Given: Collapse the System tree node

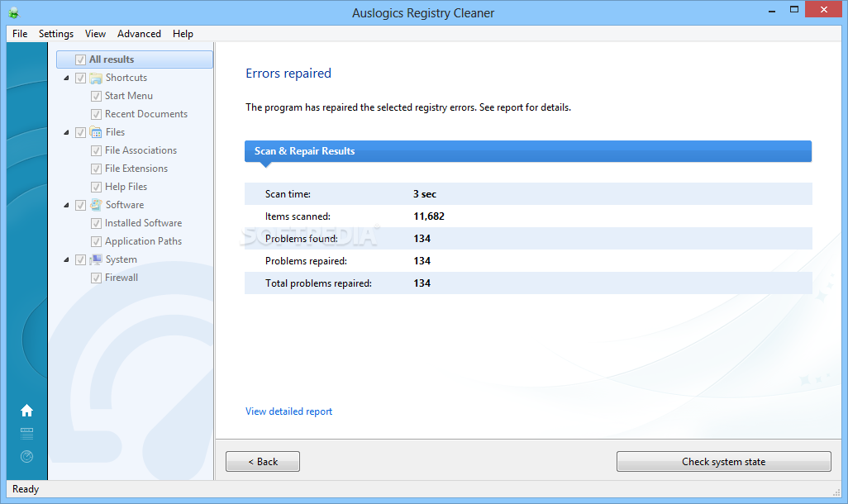Looking at the screenshot, I should (x=66, y=259).
